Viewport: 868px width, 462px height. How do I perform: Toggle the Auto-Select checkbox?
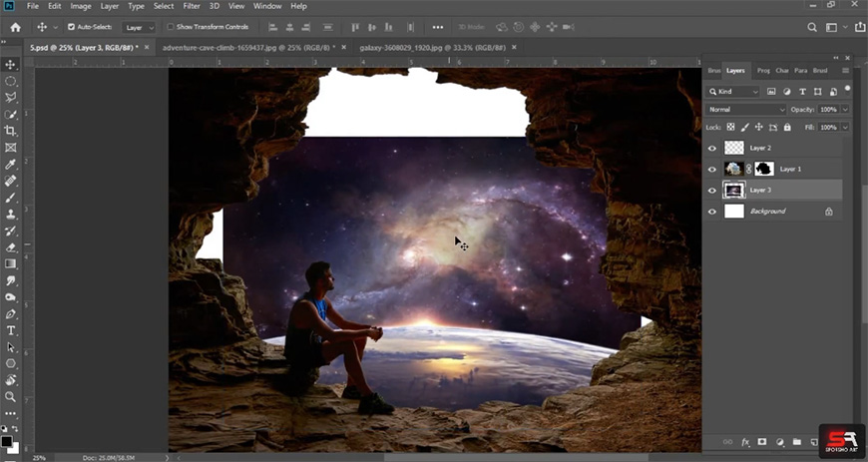pyautogui.click(x=71, y=27)
